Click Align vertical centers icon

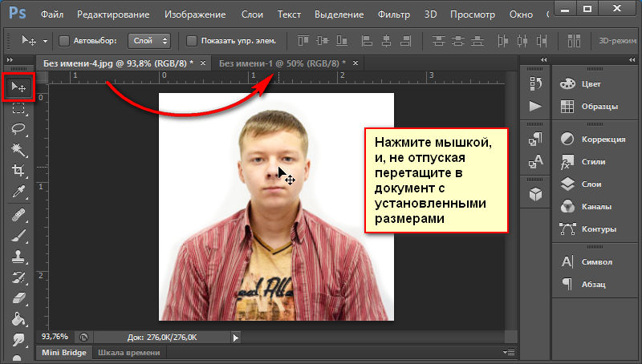[x=323, y=41]
